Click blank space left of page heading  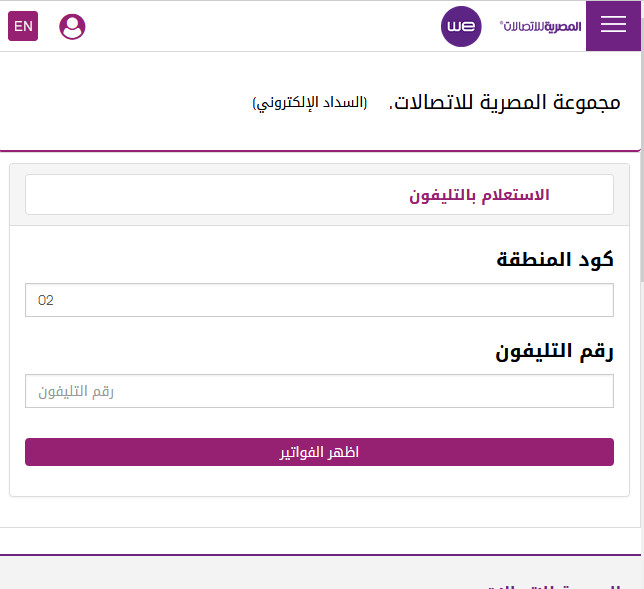[x=120, y=103]
